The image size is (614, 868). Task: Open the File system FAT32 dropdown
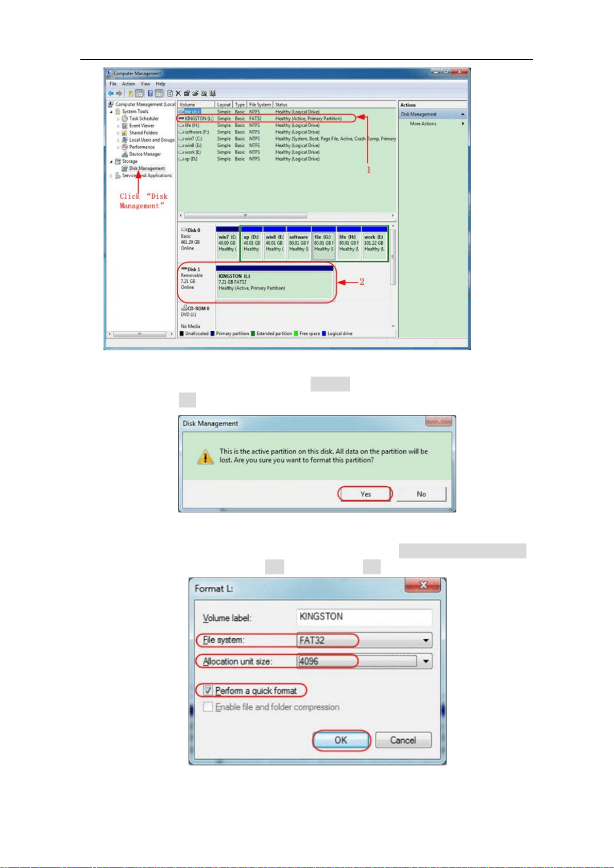pos(364,640)
